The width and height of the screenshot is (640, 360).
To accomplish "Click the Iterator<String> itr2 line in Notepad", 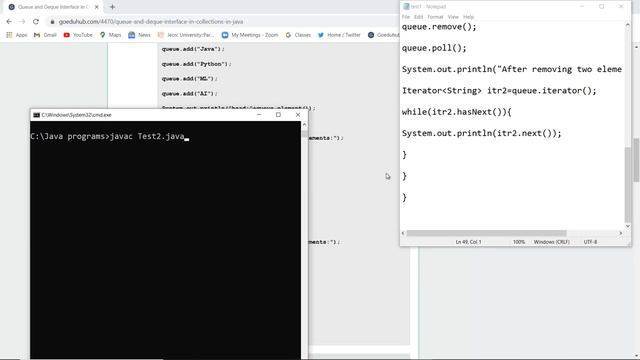I will [x=499, y=91].
